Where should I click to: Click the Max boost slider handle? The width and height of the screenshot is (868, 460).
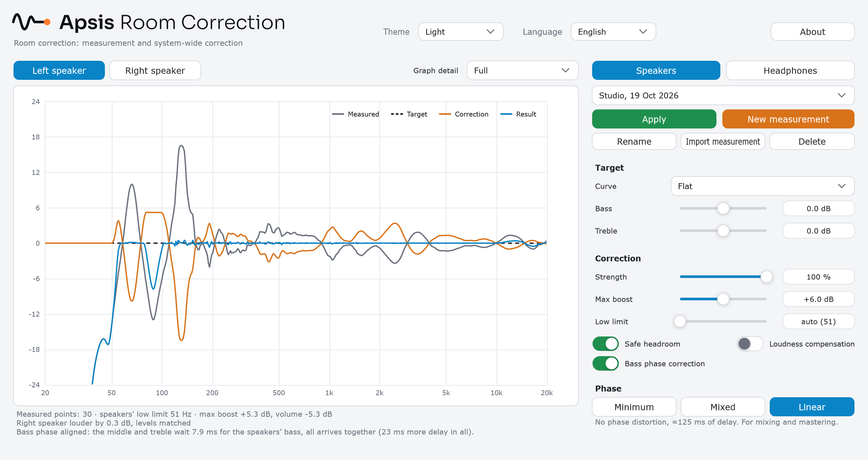723,299
